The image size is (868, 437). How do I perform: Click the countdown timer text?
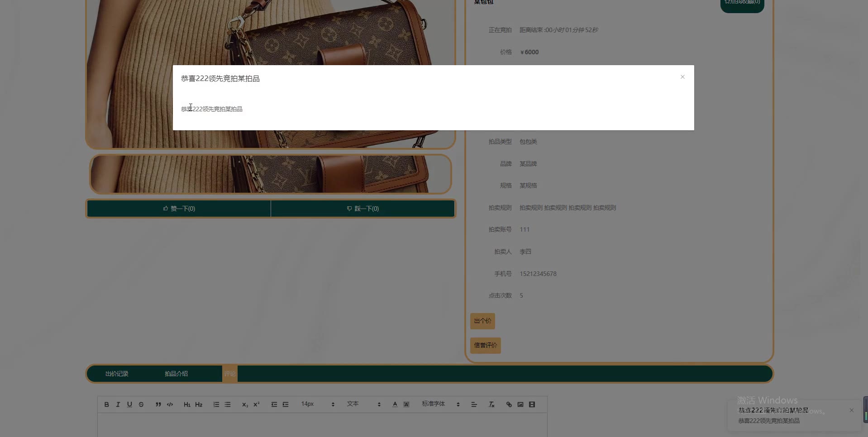click(559, 30)
